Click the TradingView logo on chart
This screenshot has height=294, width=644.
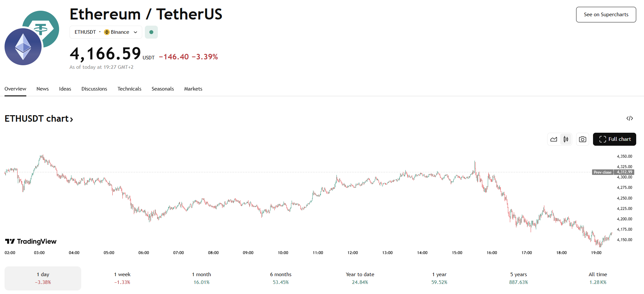click(x=31, y=241)
